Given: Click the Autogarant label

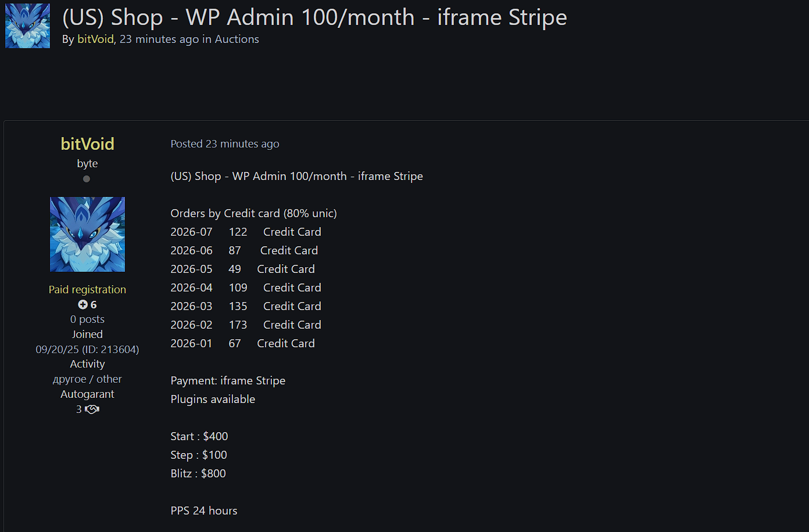Looking at the screenshot, I should click(x=87, y=394).
